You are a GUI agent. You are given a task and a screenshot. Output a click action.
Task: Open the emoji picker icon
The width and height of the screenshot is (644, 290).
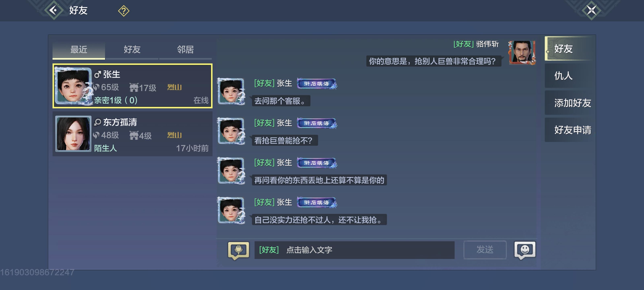tap(525, 250)
